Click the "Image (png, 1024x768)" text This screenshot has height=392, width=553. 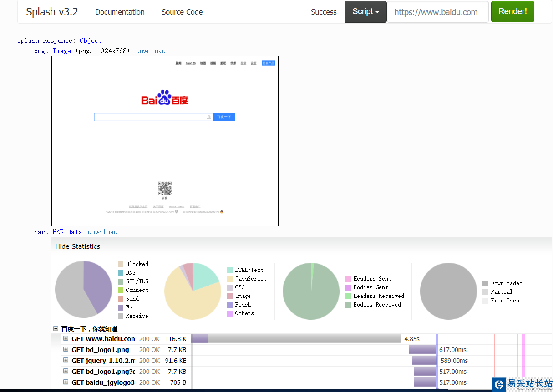tap(91, 51)
